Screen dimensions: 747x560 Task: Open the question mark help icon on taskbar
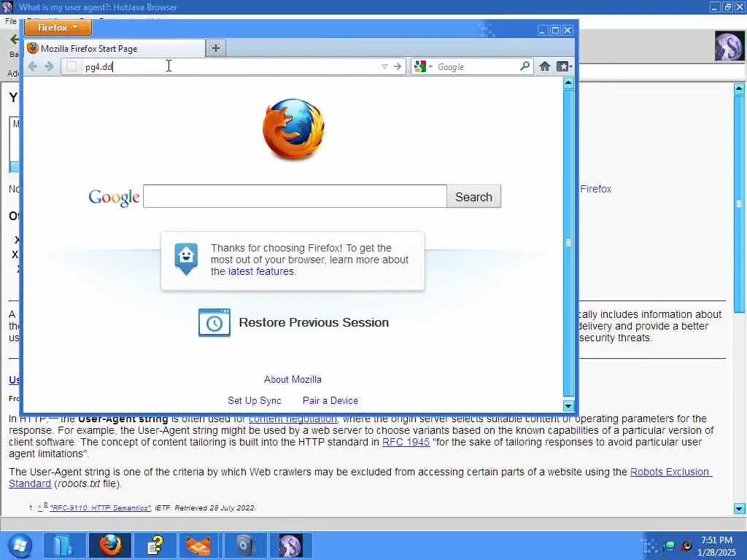click(155, 545)
